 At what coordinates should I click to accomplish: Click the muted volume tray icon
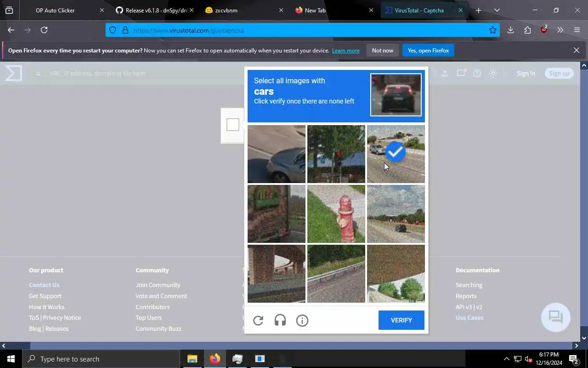click(x=528, y=359)
